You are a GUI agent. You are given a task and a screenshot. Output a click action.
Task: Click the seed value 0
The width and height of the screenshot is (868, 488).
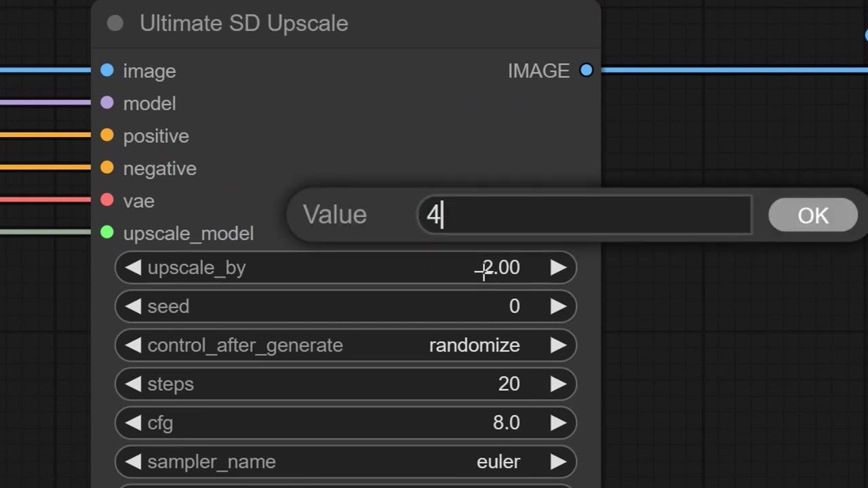[x=515, y=306]
